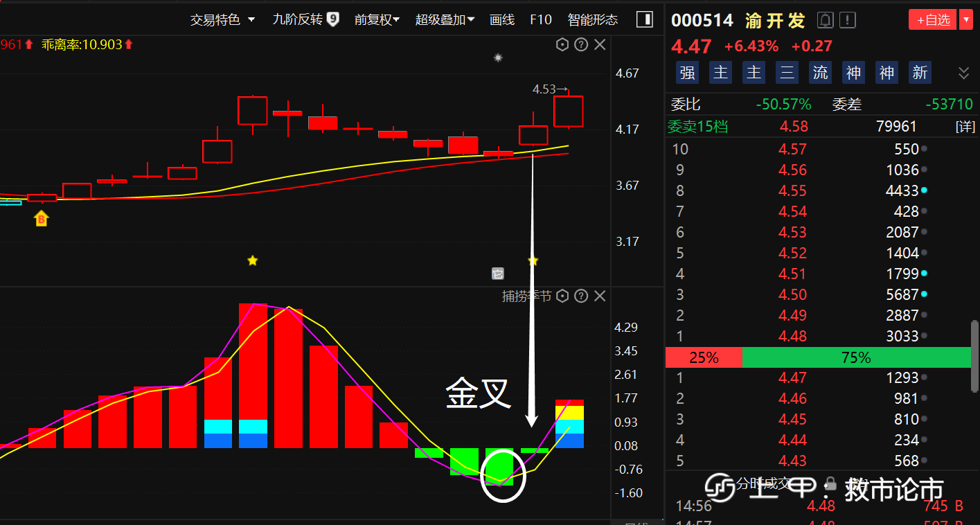
Task: Select the 强 stock tag
Action: click(688, 73)
